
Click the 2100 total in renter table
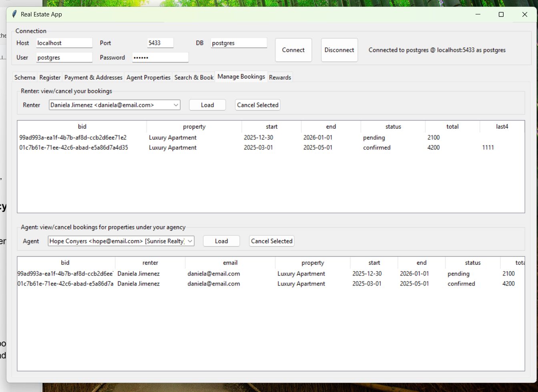pos(434,137)
